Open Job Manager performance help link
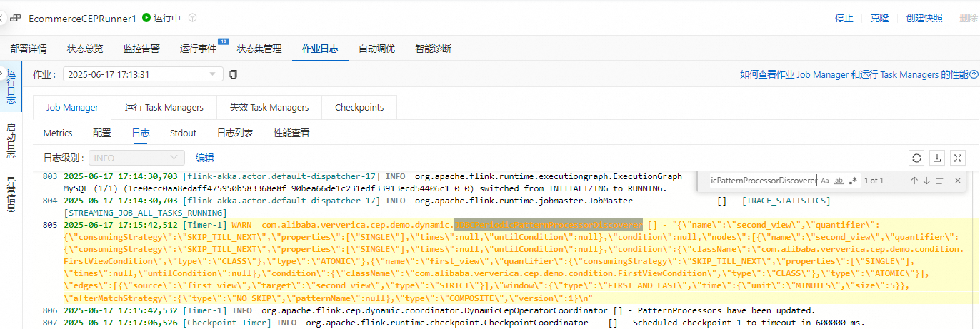Image resolution: width=980 pixels, height=329 pixels. click(854, 74)
